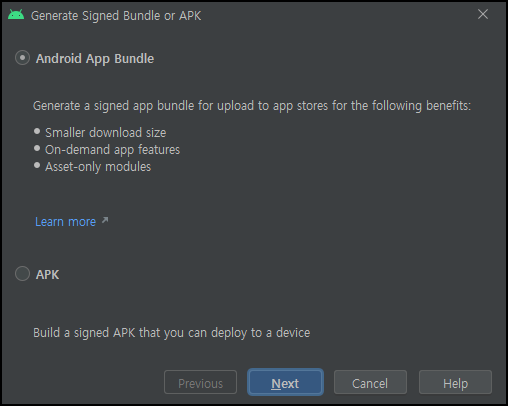
Task: Click the Build a signed APK description
Action: coord(172,333)
